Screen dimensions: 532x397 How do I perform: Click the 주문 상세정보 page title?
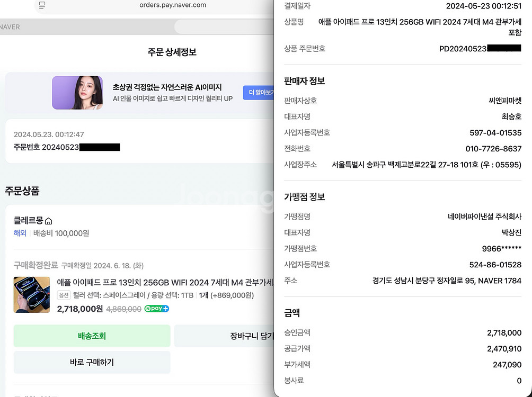pyautogui.click(x=172, y=52)
